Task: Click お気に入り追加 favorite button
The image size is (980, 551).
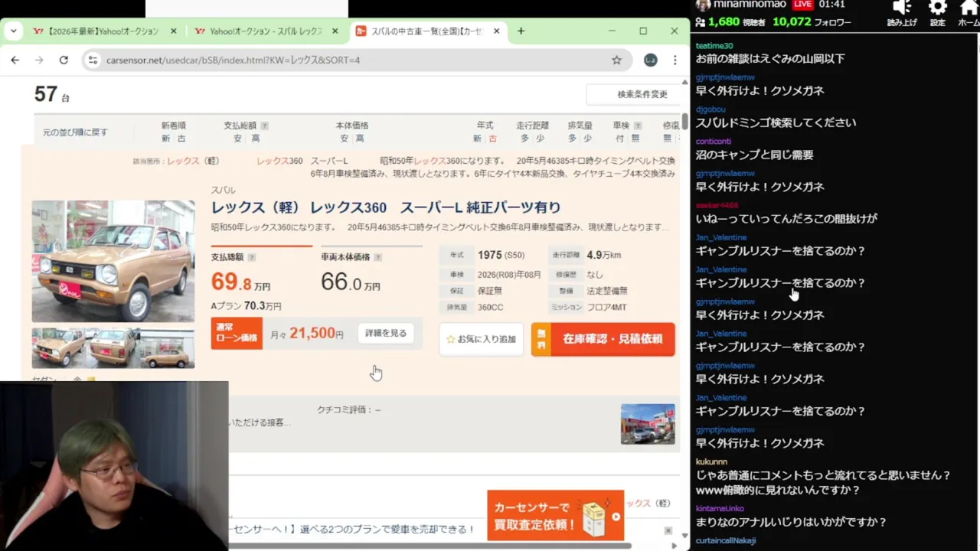Action: pos(481,339)
